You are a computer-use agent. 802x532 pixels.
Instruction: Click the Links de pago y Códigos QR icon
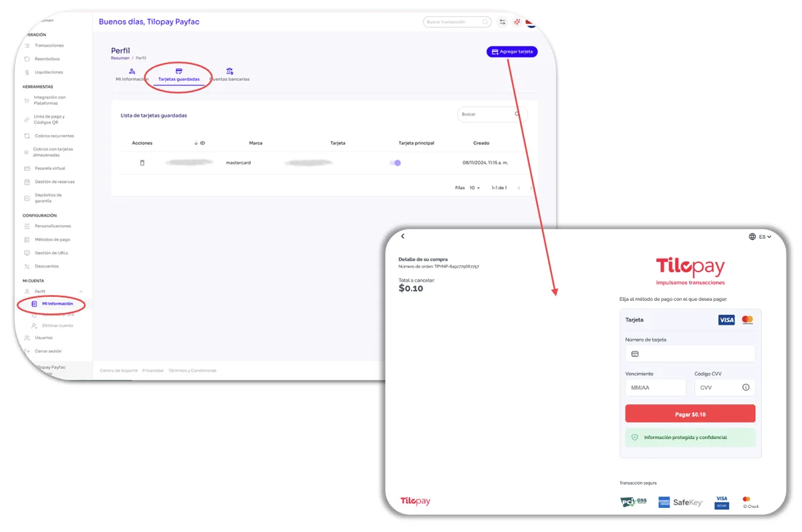[27, 120]
